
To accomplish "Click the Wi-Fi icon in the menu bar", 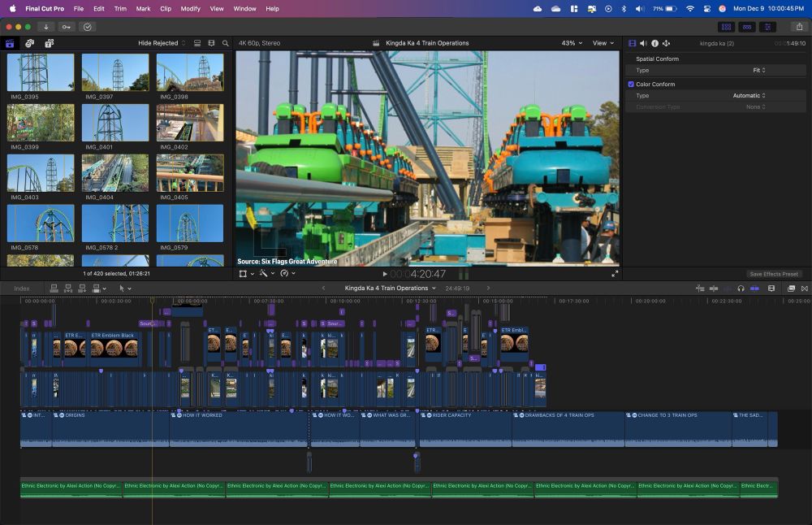I will point(689,9).
